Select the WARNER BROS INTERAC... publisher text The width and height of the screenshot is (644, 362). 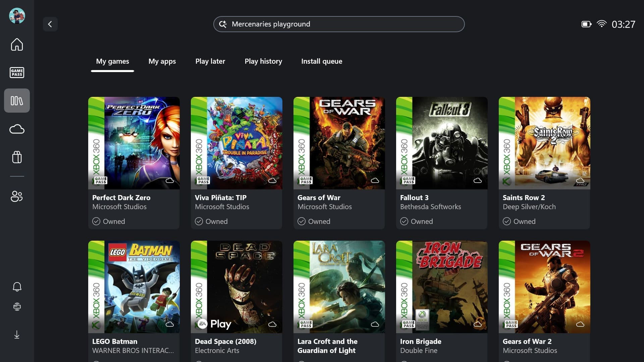point(133,351)
